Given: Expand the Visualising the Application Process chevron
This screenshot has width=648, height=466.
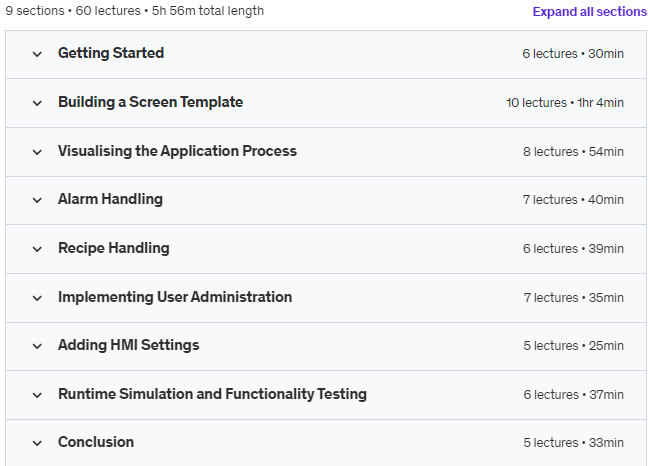Looking at the screenshot, I should [37, 152].
